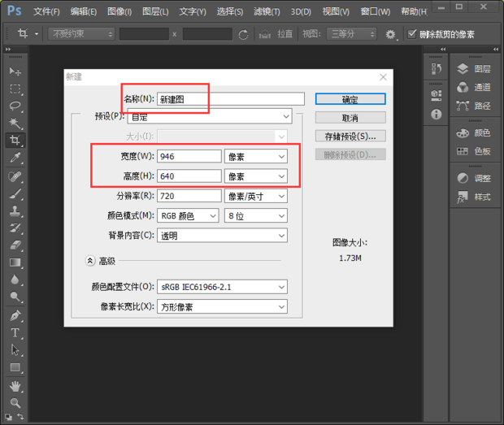Screen dimensions: 504x425
Task: Open color mode dropdown RGB 颜色
Action: [188, 215]
